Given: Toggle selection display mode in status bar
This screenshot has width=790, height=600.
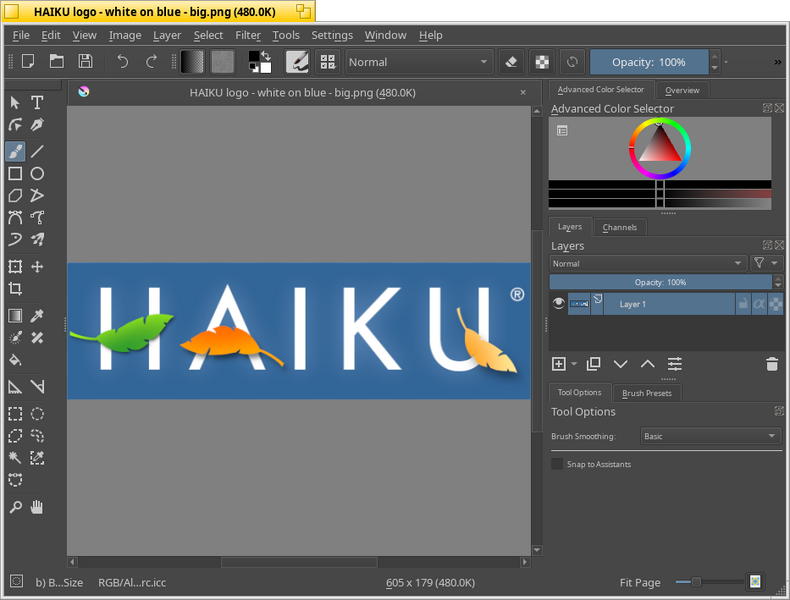Looking at the screenshot, I should (16, 581).
